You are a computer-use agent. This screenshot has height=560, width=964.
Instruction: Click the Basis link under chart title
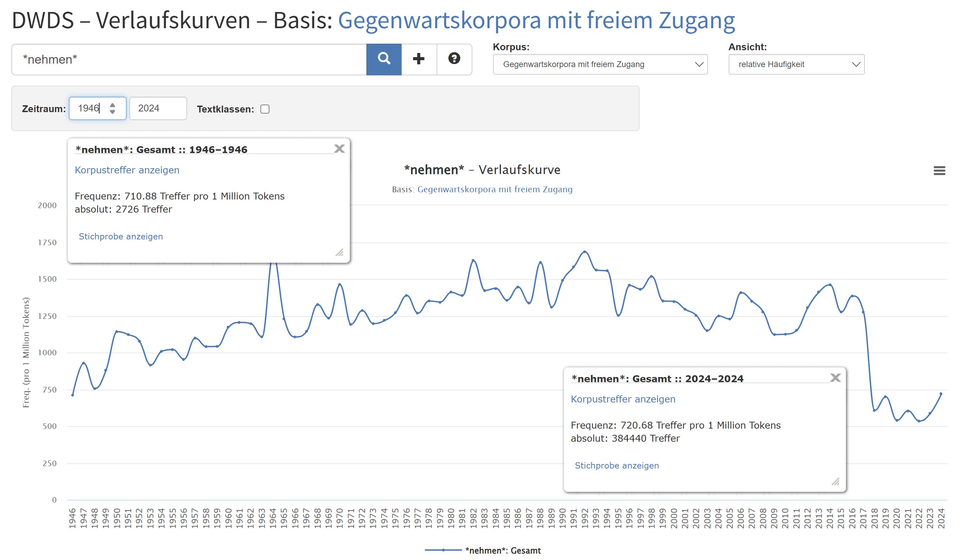pyautogui.click(x=495, y=189)
